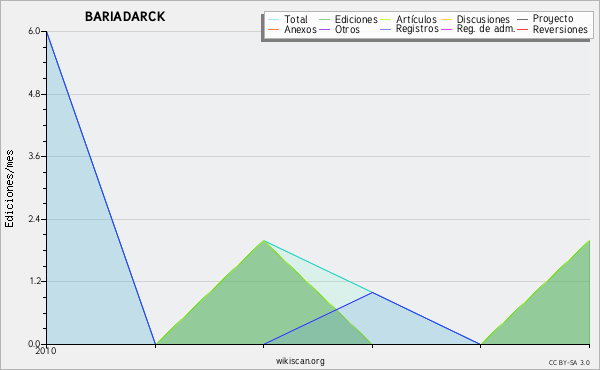Click the BARIADARCK chart title
The image size is (600, 370).
[x=125, y=16]
